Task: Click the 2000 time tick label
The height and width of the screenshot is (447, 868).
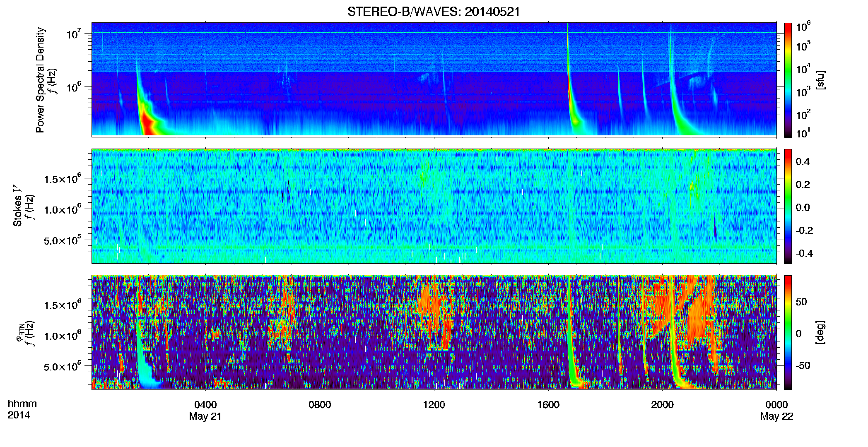Action: click(662, 405)
